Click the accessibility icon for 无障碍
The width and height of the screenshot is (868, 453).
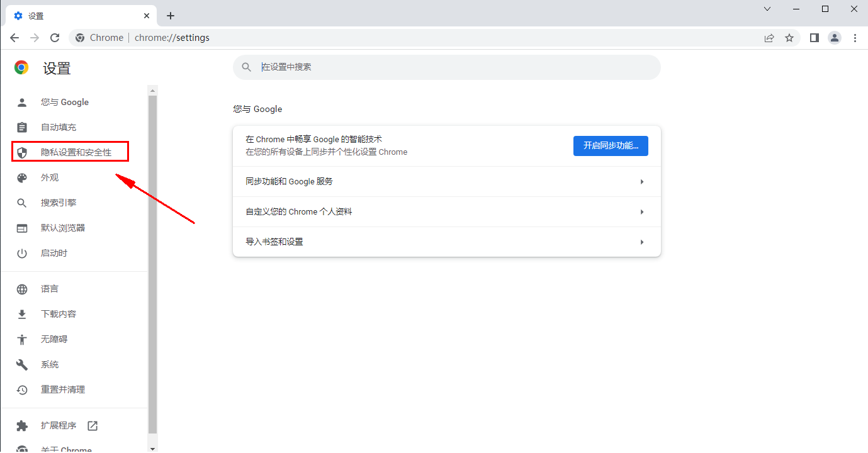coord(22,339)
